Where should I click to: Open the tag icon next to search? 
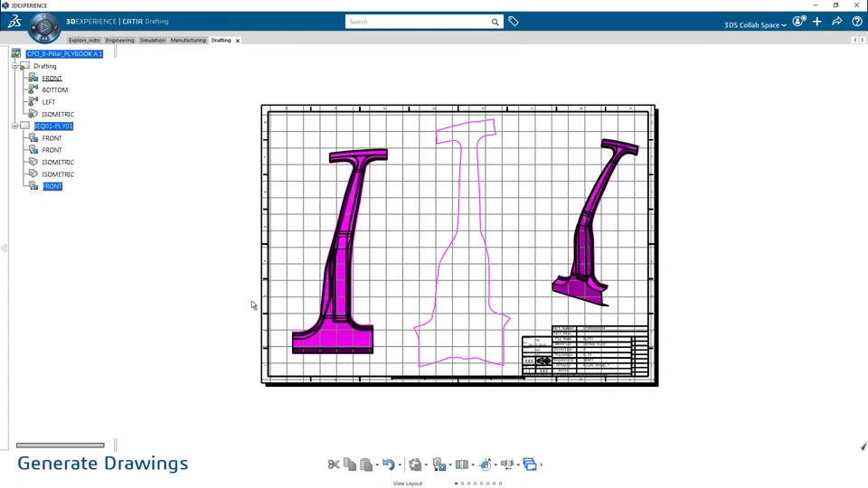[x=514, y=22]
